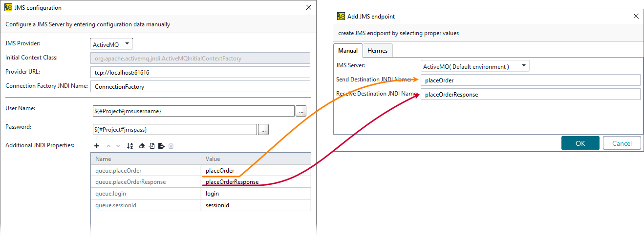
Task: Export JNDI properties to file
Action: 162,146
